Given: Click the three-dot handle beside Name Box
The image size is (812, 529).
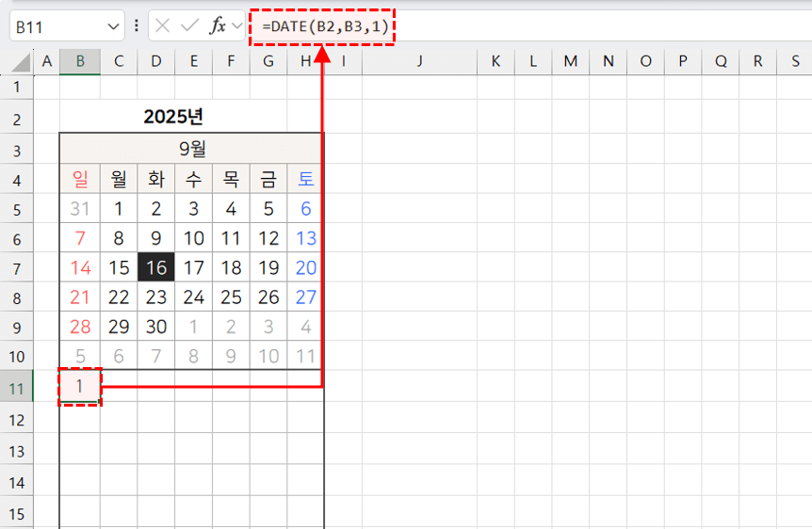Looking at the screenshot, I should 138,25.
